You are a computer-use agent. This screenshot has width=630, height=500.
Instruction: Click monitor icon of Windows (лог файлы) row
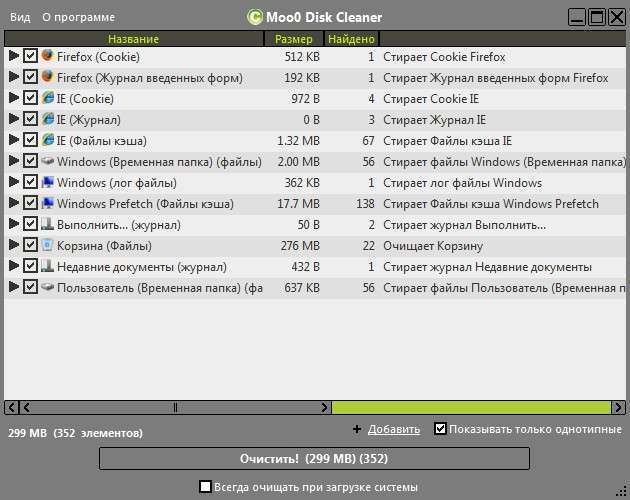click(47, 182)
